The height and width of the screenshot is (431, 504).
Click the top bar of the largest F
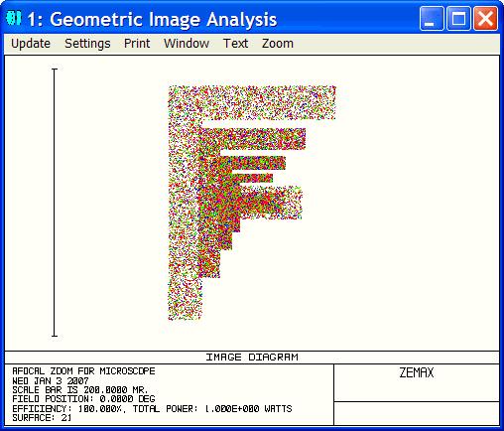pyautogui.click(x=252, y=102)
